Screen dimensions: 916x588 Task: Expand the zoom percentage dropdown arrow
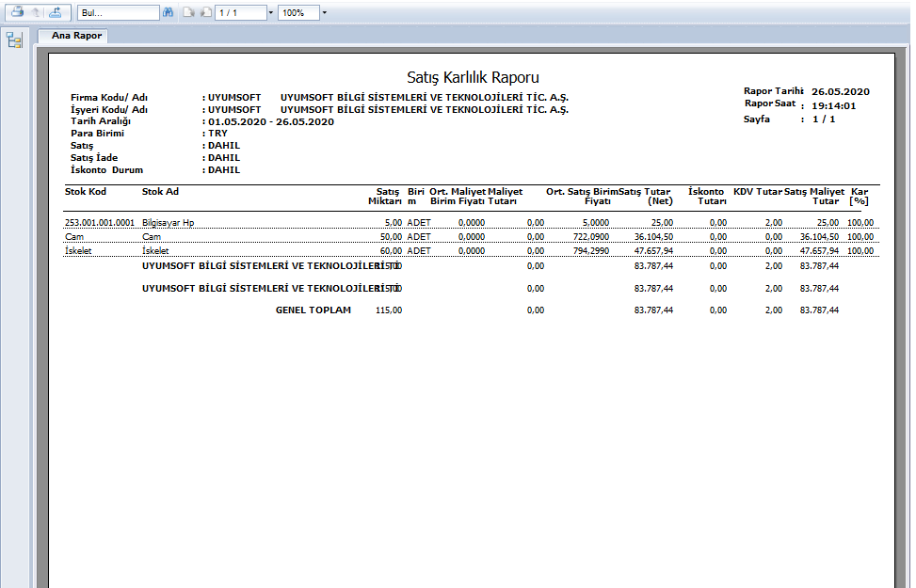coord(325,13)
